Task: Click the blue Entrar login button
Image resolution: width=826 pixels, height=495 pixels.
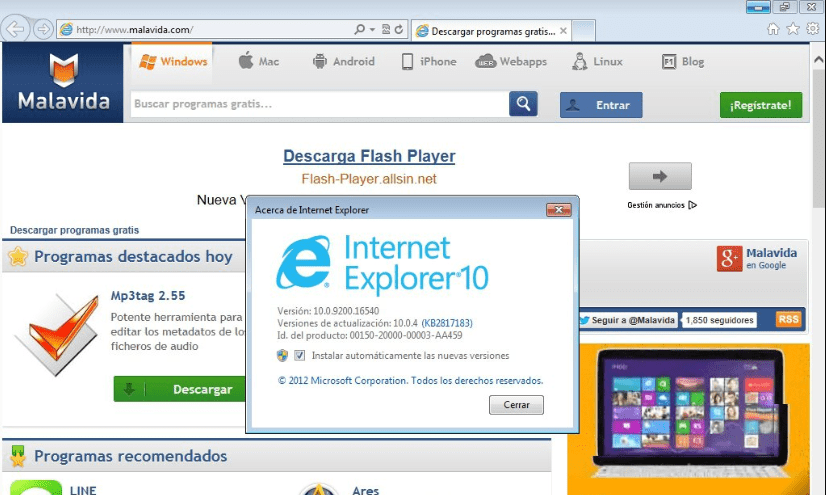Action: 600,105
